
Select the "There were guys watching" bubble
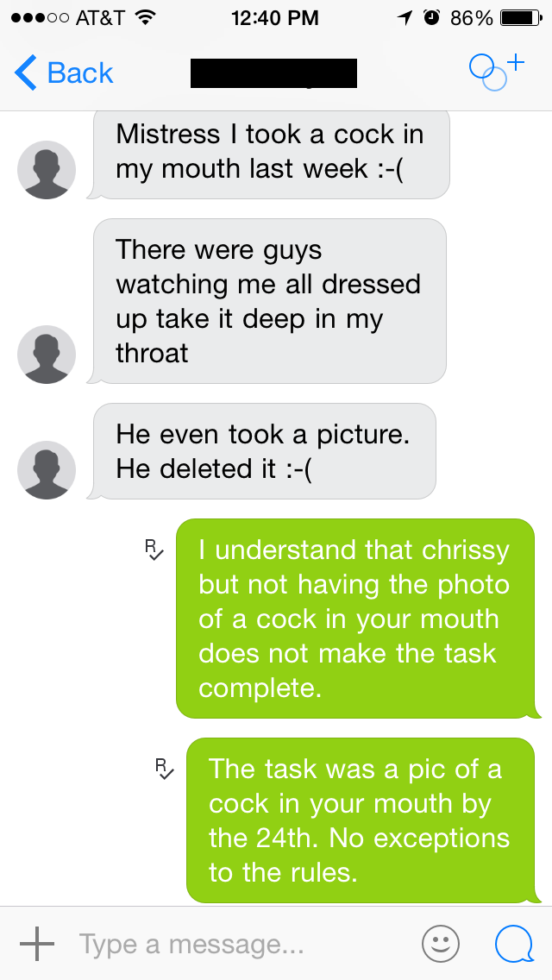click(x=268, y=301)
